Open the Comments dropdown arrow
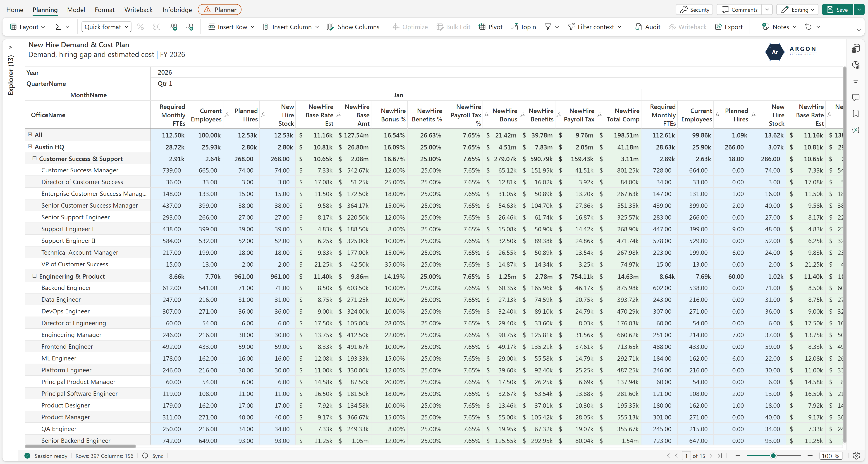Screen dimensions: 868x464 pyautogui.click(x=767, y=10)
